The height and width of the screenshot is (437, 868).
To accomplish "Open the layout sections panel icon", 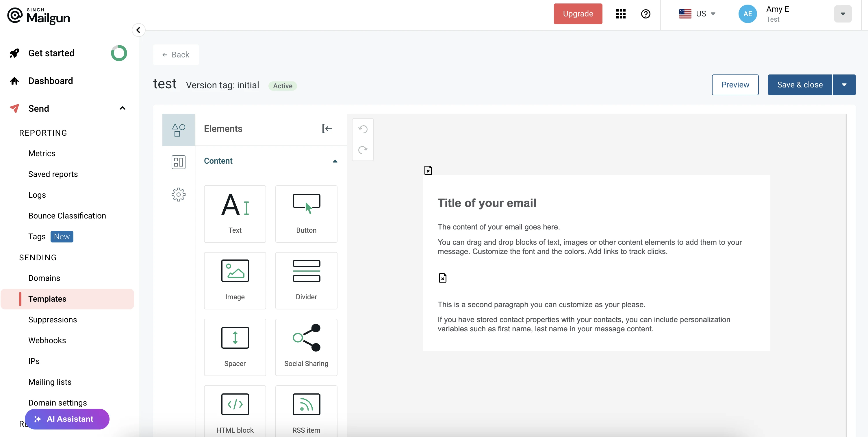I will [178, 162].
